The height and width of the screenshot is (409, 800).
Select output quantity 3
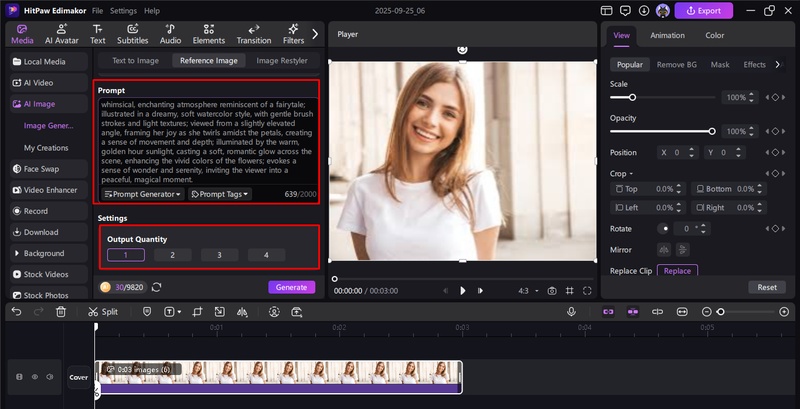(219, 255)
